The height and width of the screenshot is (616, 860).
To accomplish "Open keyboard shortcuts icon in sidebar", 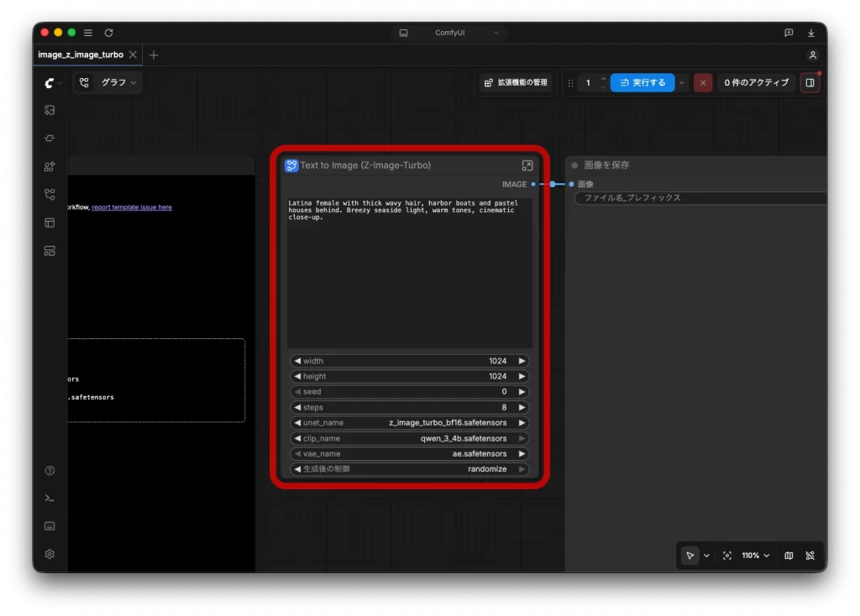I will (50, 526).
